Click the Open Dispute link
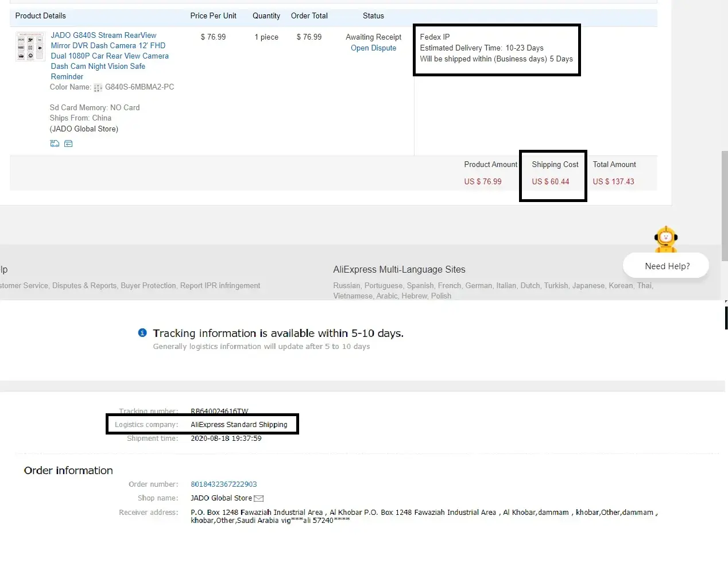The height and width of the screenshot is (574, 728). [374, 48]
